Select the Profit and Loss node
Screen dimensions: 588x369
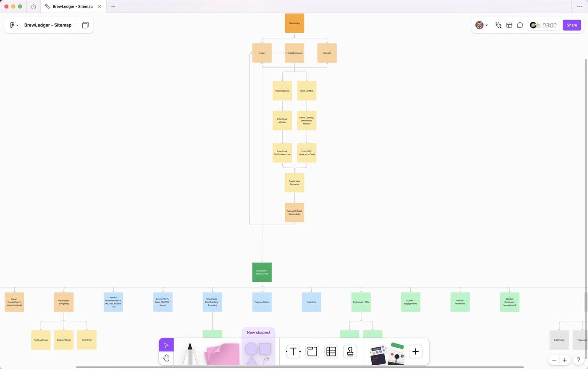tap(41, 340)
